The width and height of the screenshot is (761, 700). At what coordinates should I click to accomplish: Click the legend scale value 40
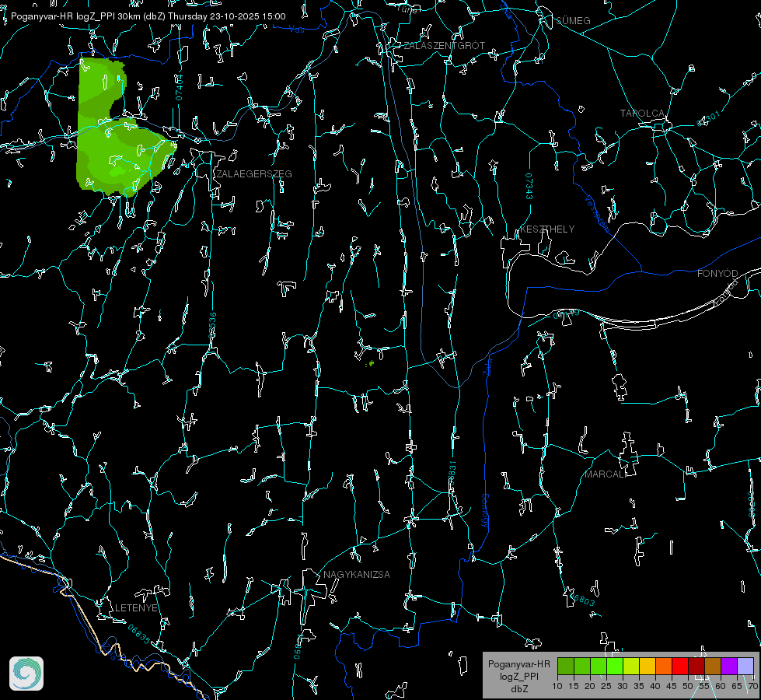[655, 686]
